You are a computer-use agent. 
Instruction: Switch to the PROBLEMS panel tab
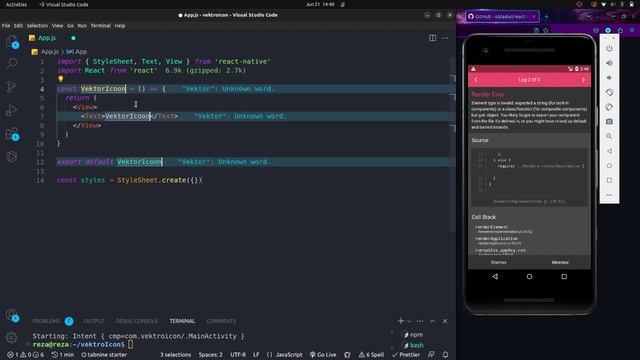click(46, 321)
